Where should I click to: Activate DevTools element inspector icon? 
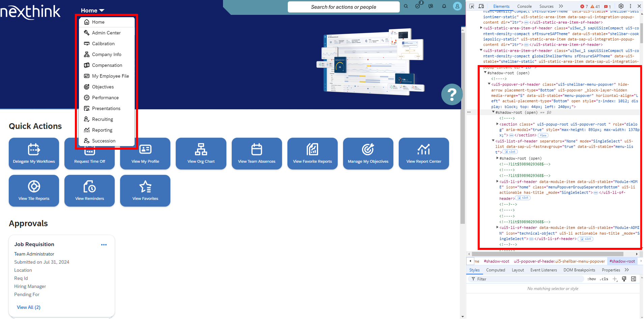click(472, 6)
